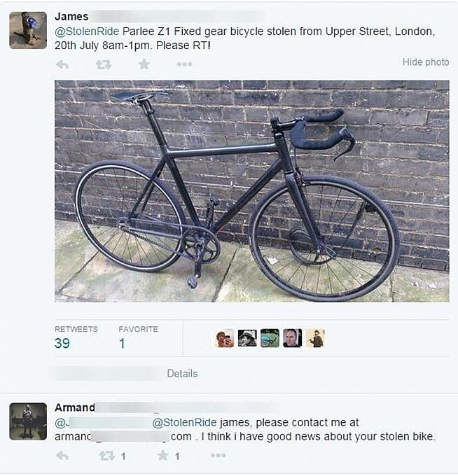Favorite Armand's reply tweet
The height and width of the screenshot is (476, 458).
[x=163, y=456]
